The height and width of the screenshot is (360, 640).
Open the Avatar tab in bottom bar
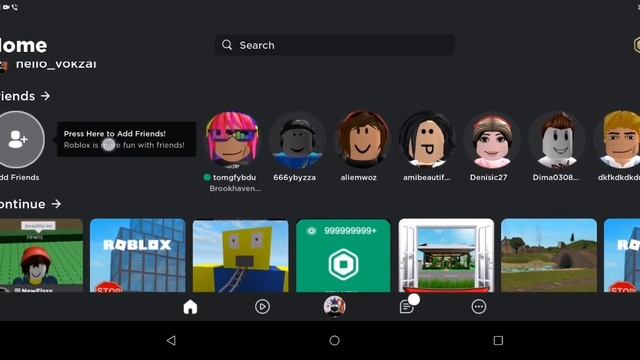tap(334, 306)
